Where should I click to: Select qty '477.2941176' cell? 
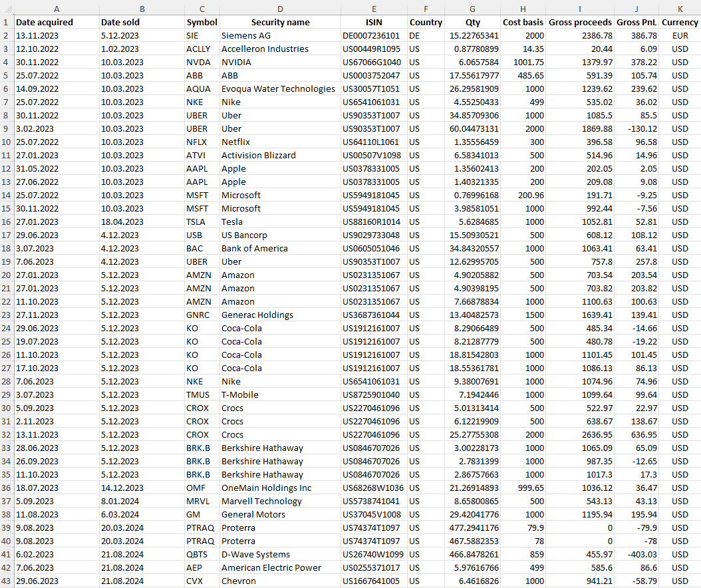coord(473,528)
